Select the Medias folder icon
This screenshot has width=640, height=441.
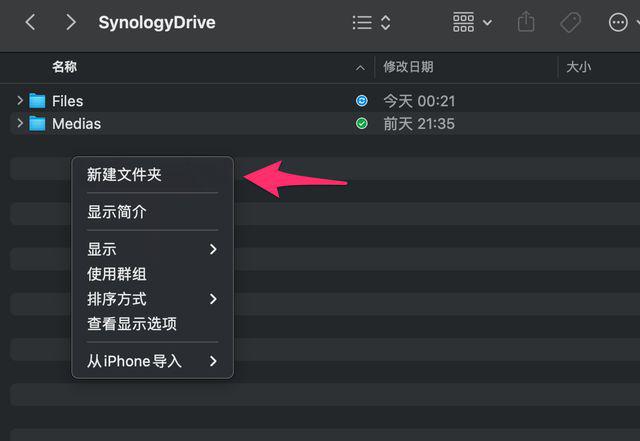[38, 124]
